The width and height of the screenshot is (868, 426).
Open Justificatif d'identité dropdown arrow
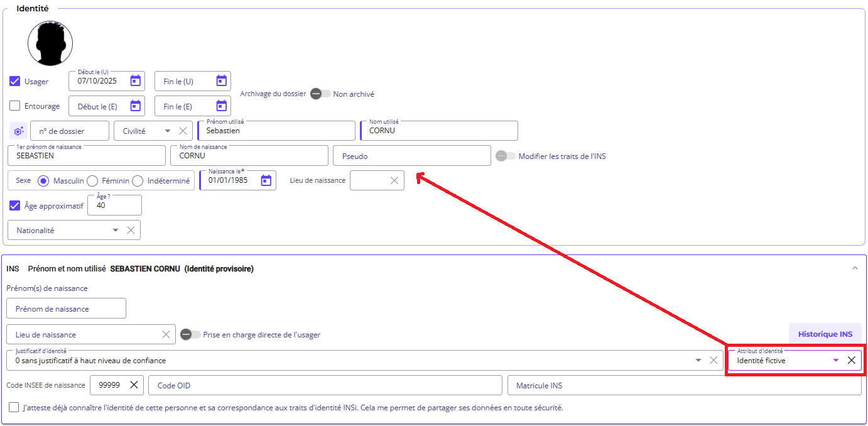[698, 360]
